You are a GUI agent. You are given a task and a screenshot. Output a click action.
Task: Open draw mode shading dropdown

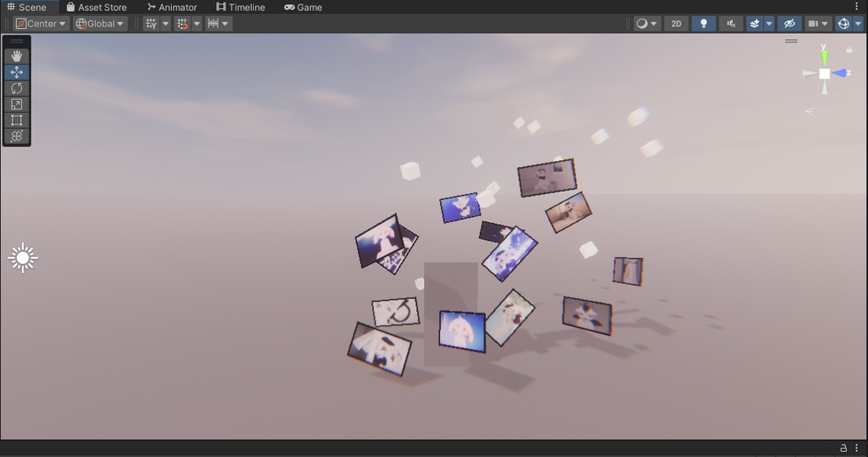(647, 24)
